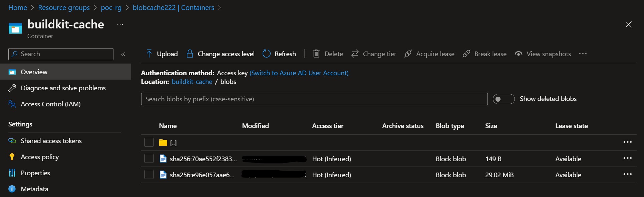Click the Size column header

pos(491,126)
